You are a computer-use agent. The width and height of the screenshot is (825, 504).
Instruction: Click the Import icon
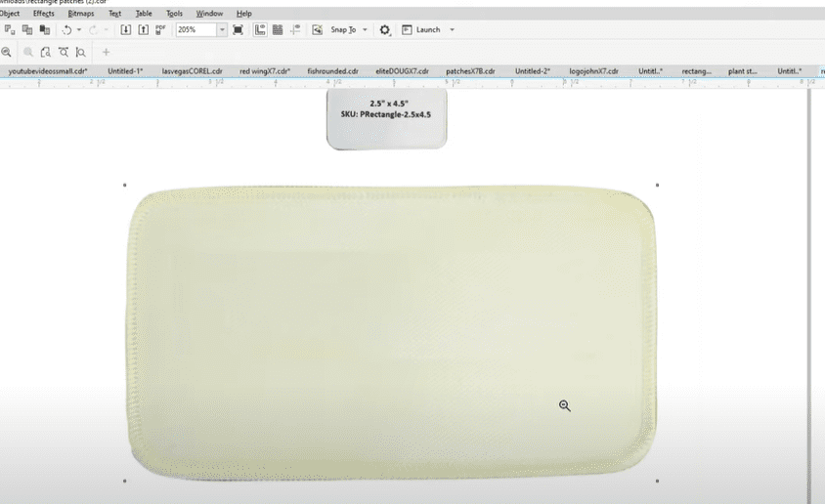[x=126, y=30]
